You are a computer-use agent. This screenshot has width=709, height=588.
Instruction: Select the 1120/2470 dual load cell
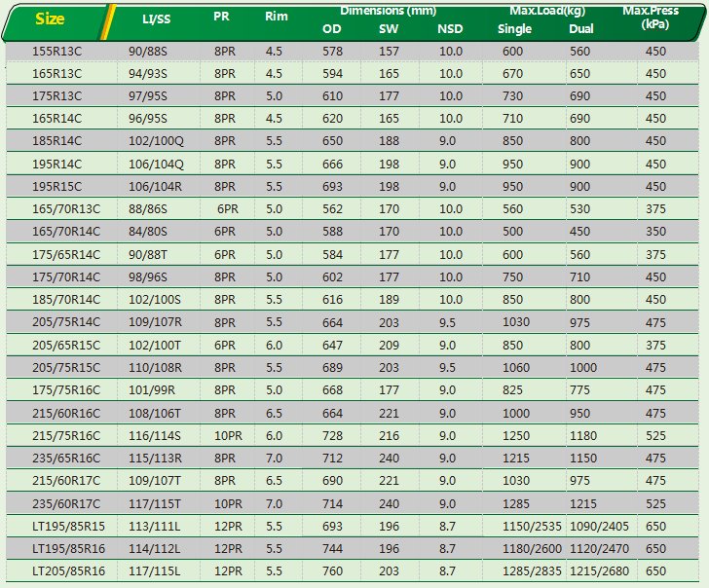pyautogui.click(x=602, y=547)
